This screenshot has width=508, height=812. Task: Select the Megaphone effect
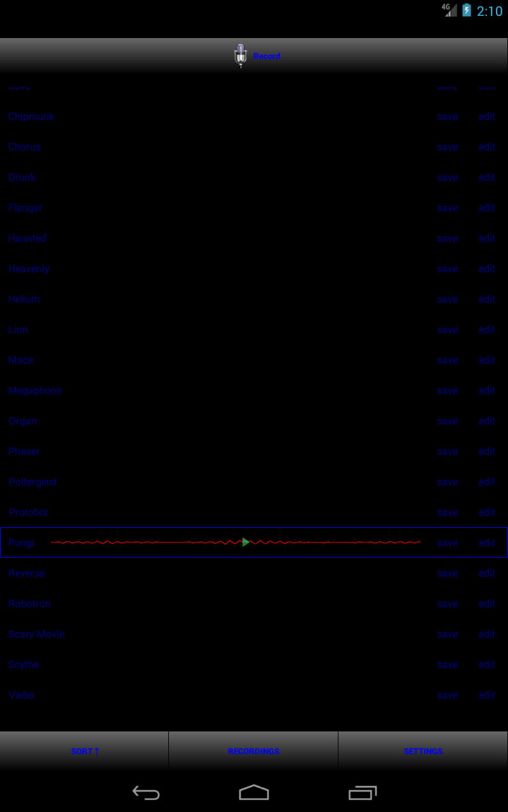pos(35,391)
